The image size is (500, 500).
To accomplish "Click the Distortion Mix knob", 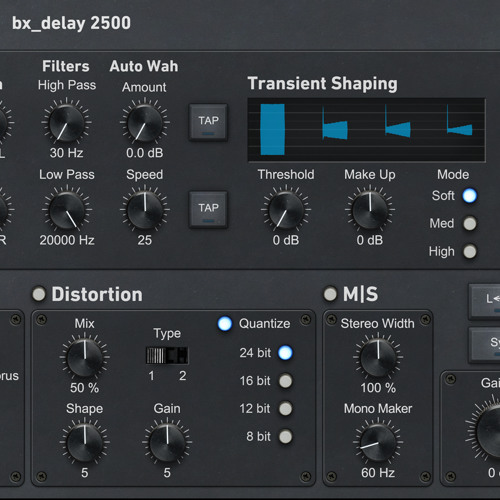I will [85, 357].
